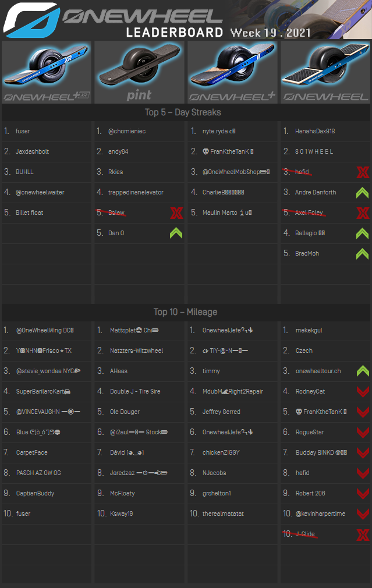Click the green arrow next to Andre Danforth
Image resolution: width=372 pixels, height=588 pixels.
pyautogui.click(x=362, y=192)
